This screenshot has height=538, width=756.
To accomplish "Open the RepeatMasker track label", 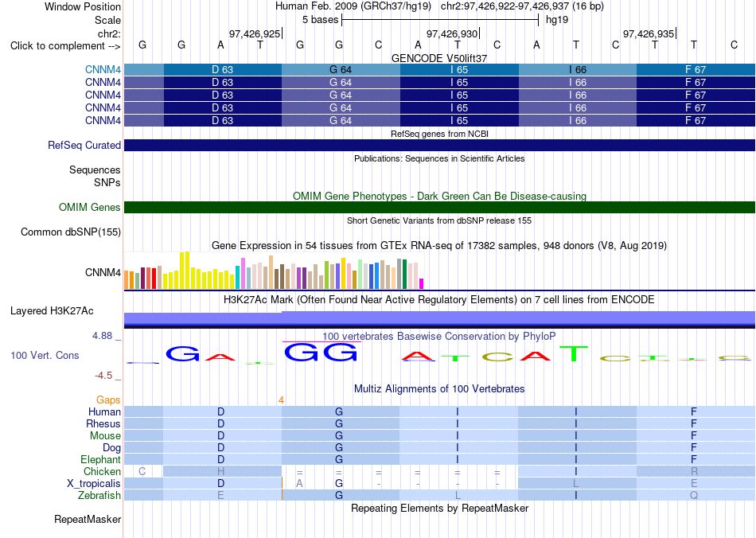I will (x=88, y=519).
